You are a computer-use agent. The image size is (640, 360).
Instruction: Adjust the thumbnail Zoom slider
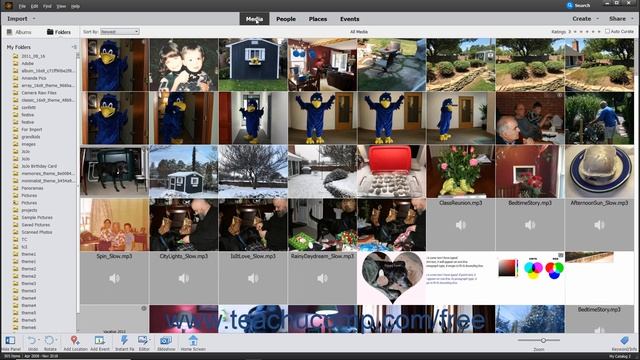click(543, 340)
